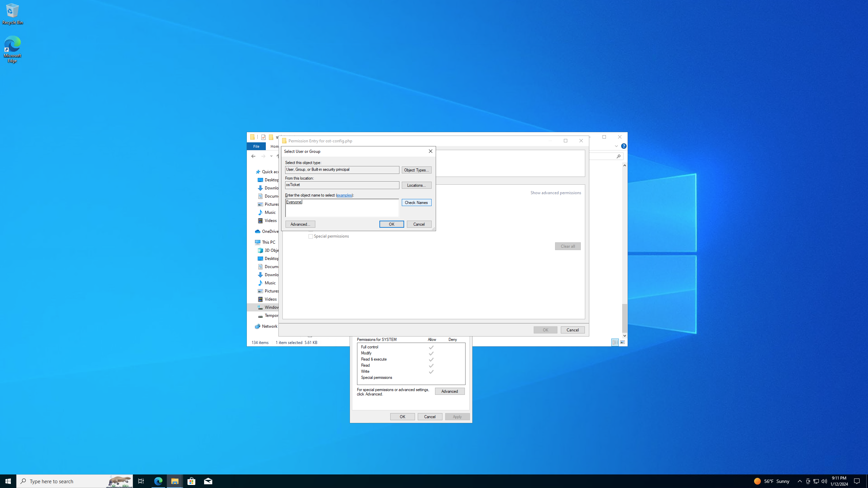Click in the object name text box
Image resolution: width=868 pixels, height=488 pixels.
[x=342, y=208]
